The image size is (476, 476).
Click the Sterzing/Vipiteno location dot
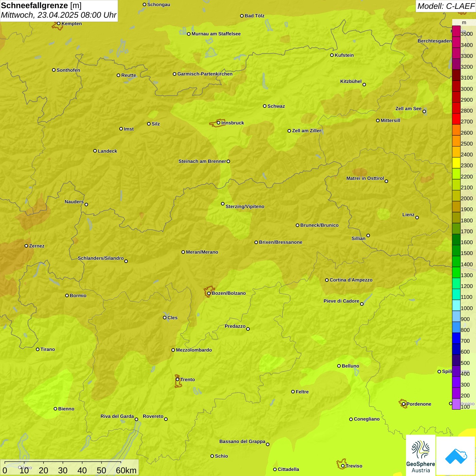[x=223, y=204]
